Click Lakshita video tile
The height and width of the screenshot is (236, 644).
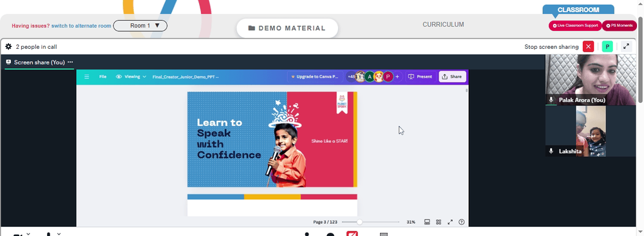[590, 131]
